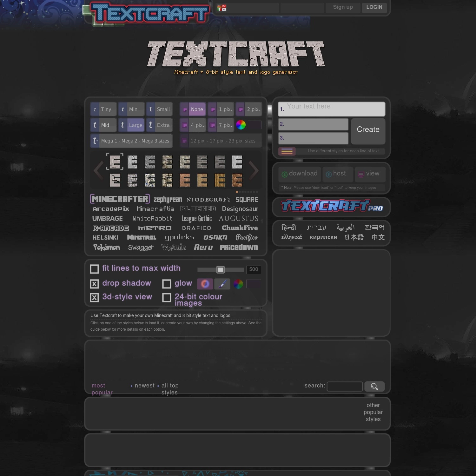476x476 pixels.
Task: Expand Mega 1 - Mega 2 - Mega 3 sizes
Action: point(131,141)
